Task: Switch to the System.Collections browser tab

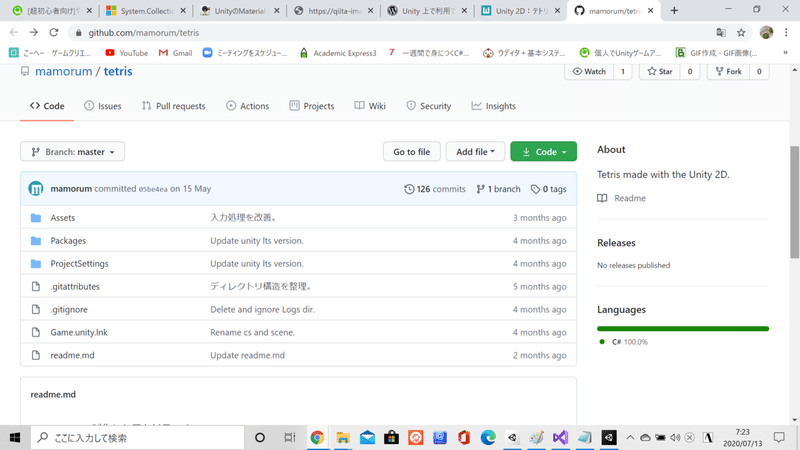Action: 146,11
